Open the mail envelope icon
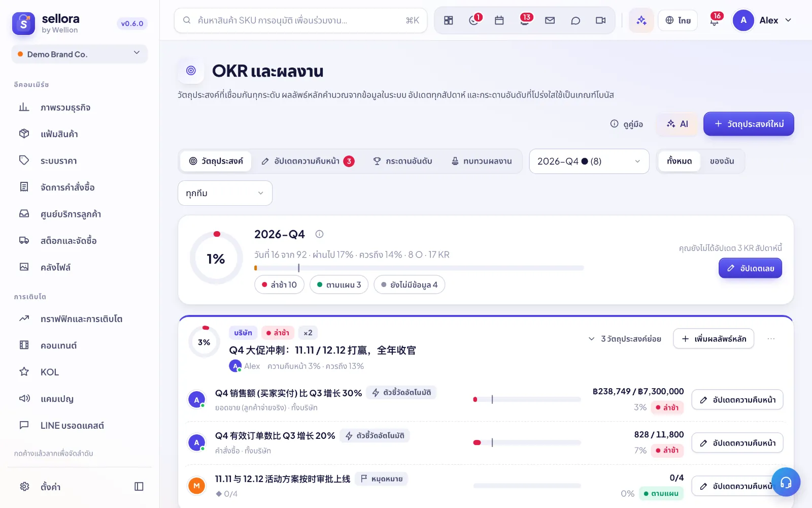The height and width of the screenshot is (508, 812). tap(550, 20)
